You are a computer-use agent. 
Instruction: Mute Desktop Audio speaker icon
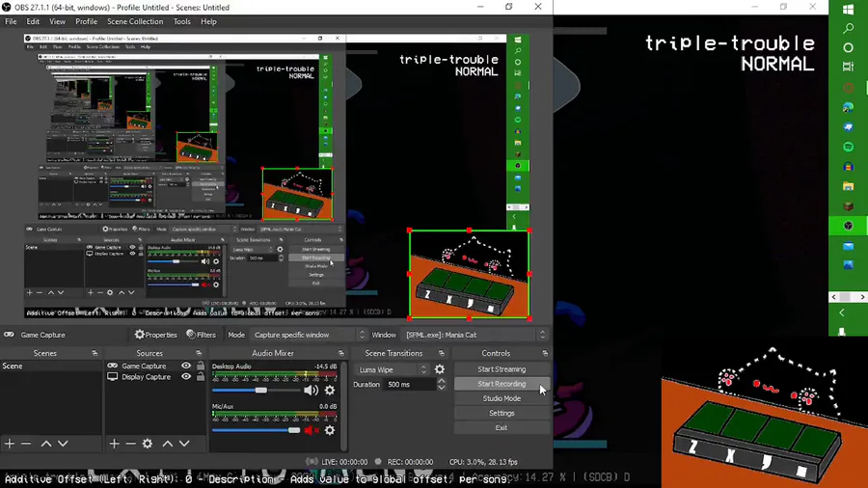312,390
